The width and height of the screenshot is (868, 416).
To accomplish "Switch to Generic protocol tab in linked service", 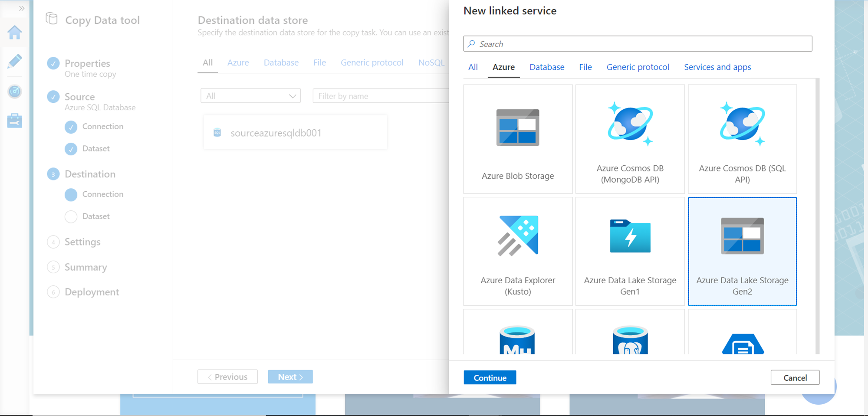I will [x=638, y=67].
